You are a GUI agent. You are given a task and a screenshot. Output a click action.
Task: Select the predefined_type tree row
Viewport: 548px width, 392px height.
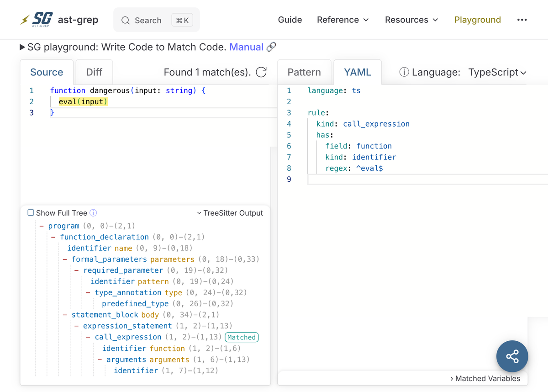pyautogui.click(x=168, y=304)
